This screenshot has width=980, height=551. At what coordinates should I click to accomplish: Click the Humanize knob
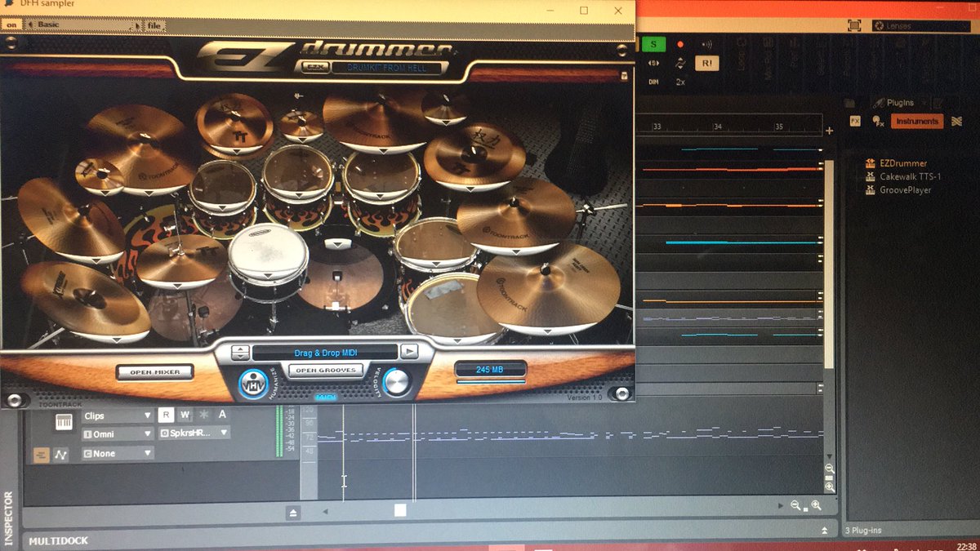tap(253, 384)
